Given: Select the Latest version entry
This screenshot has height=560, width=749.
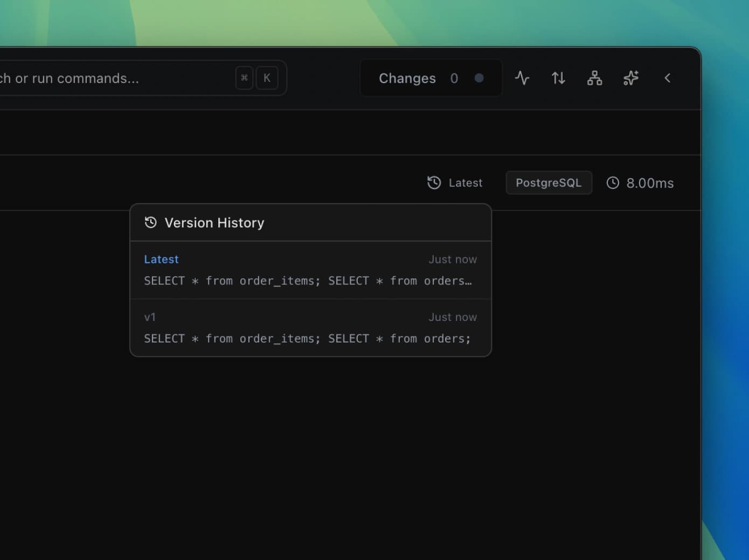Looking at the screenshot, I should click(x=311, y=270).
